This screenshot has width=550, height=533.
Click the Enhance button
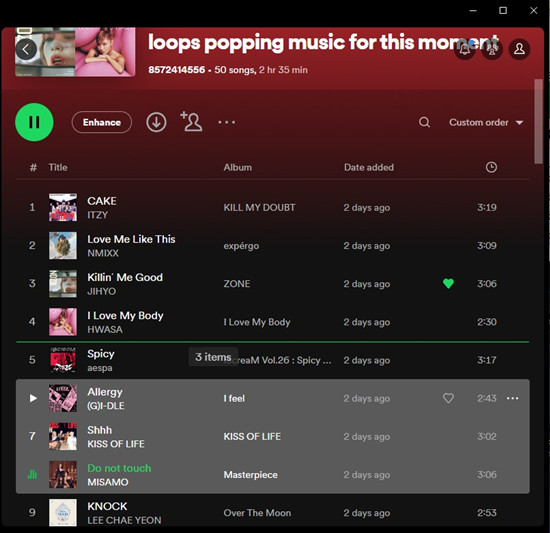click(102, 122)
